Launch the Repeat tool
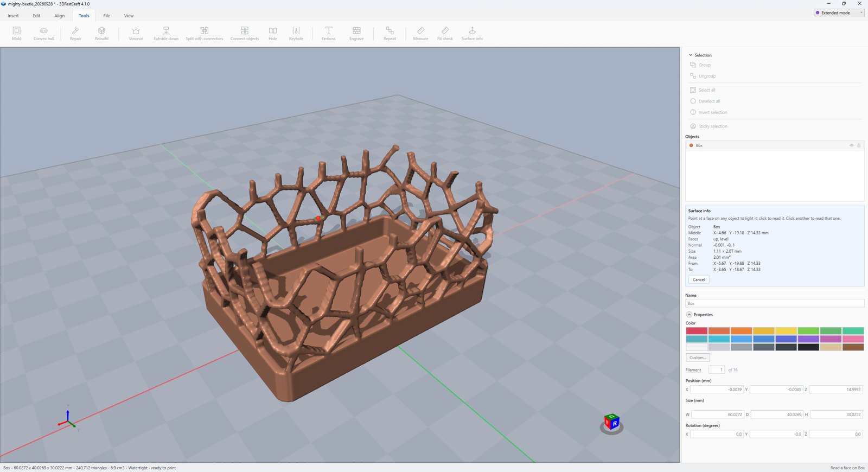The height and width of the screenshot is (472, 868). 390,34
